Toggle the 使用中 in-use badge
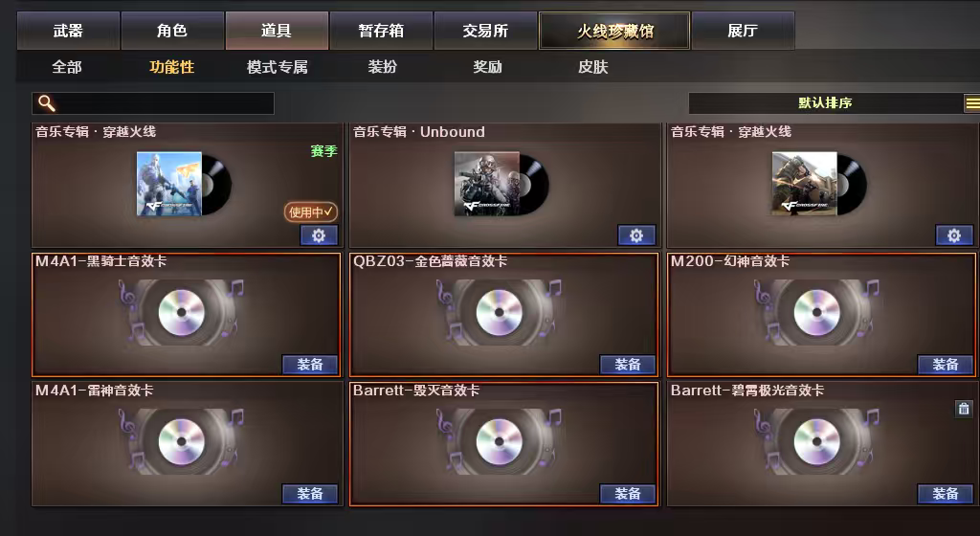 pyautogui.click(x=311, y=212)
